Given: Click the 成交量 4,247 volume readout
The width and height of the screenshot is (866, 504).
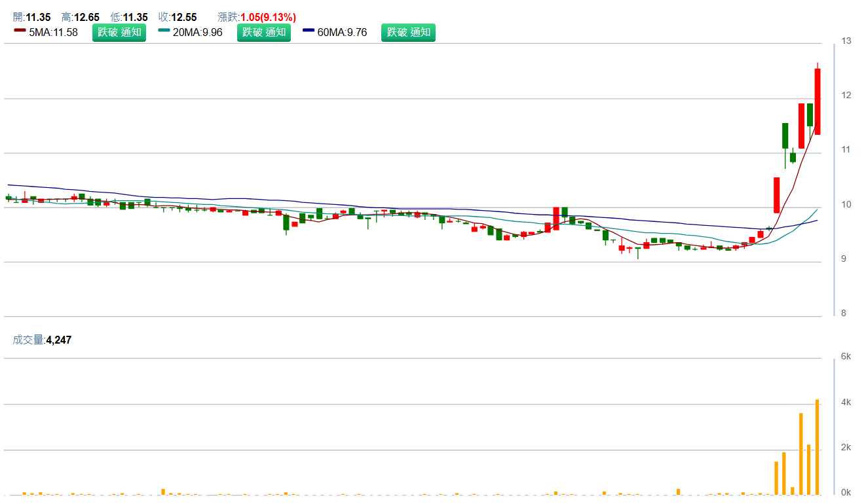Looking at the screenshot, I should (43, 340).
